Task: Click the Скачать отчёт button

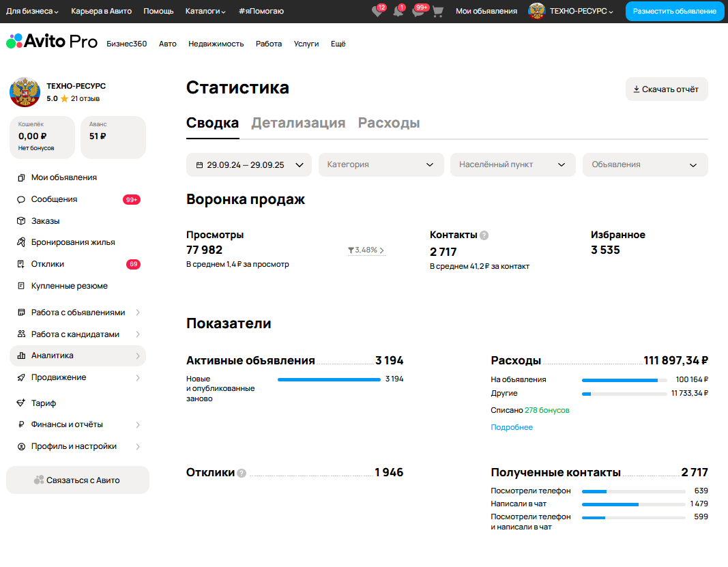Action: coord(667,89)
